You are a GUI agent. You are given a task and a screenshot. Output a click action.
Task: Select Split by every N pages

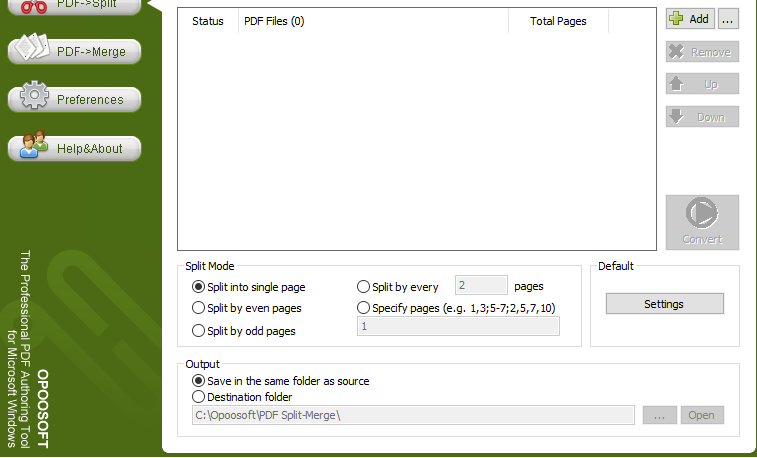397,287
